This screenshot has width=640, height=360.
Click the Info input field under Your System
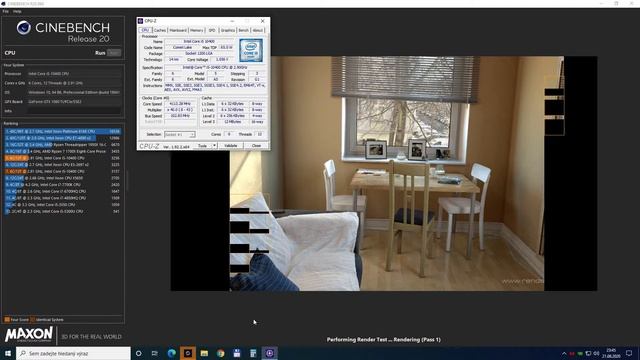coord(74,111)
